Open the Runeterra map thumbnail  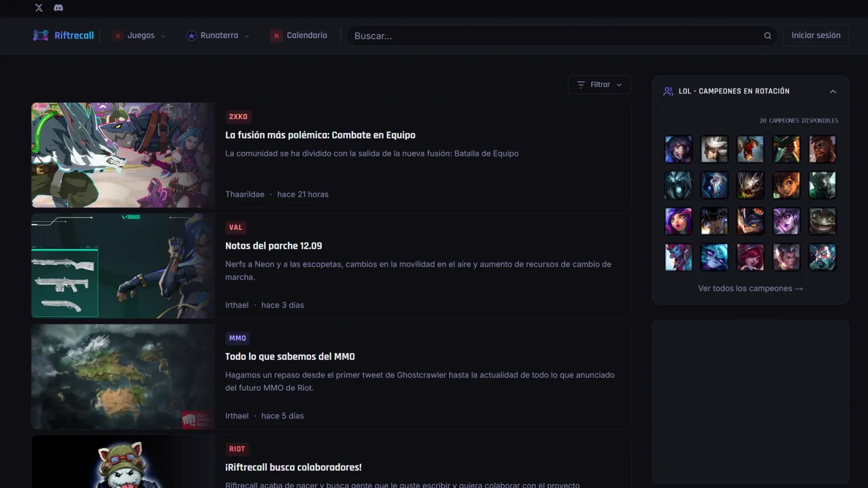click(123, 376)
